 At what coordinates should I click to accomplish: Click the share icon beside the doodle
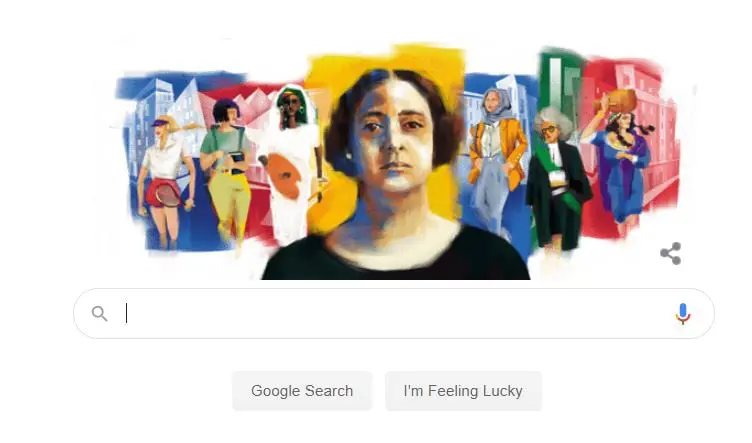pyautogui.click(x=670, y=254)
